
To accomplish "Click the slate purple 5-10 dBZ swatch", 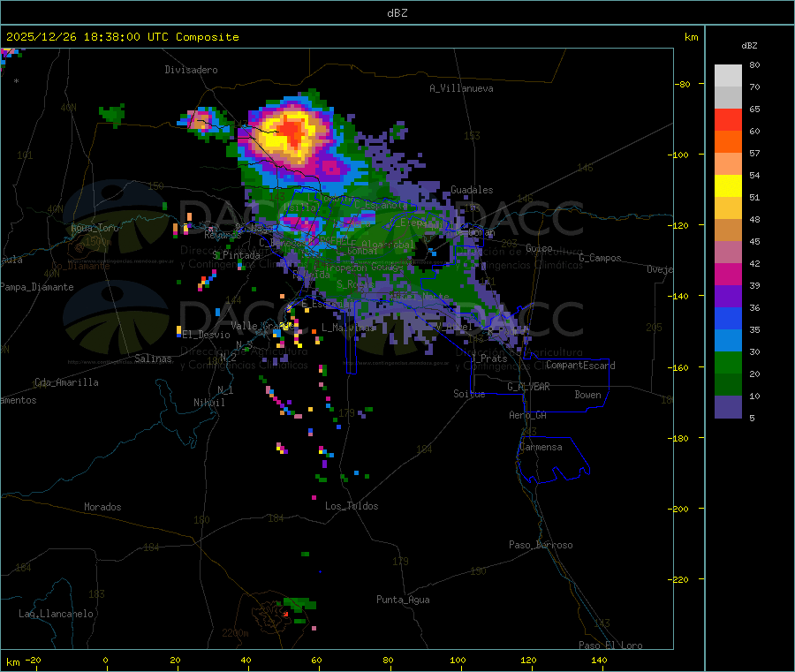I will 728,407.
